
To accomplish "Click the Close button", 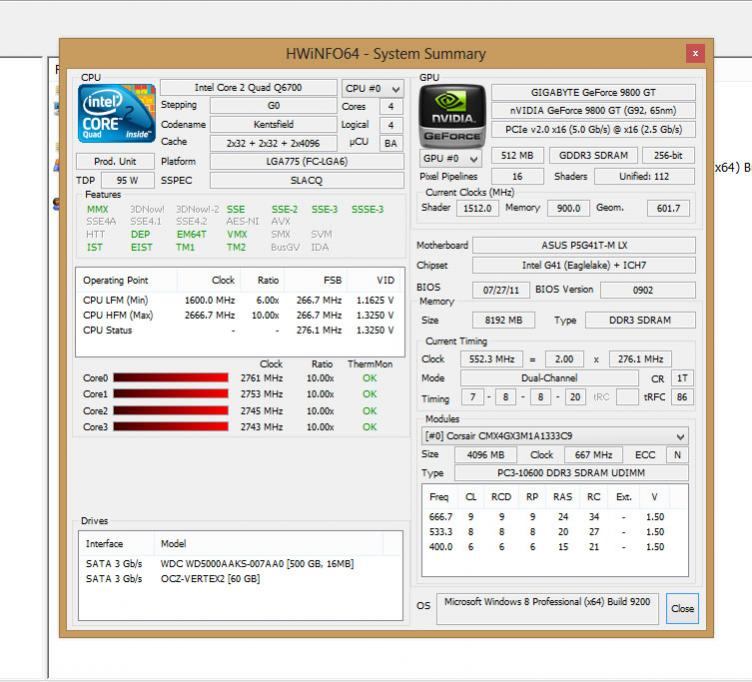I will 682,609.
